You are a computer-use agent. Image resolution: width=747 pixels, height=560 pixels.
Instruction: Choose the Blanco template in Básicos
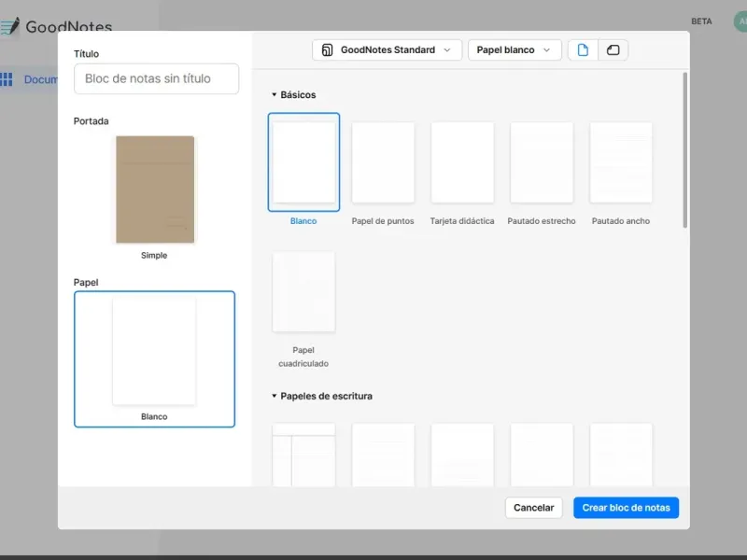(303, 161)
